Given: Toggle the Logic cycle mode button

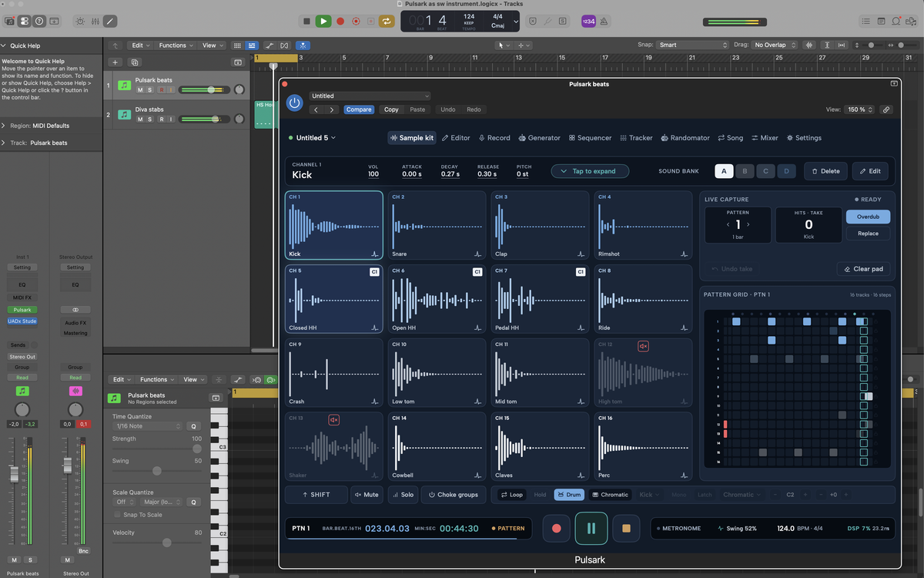Looking at the screenshot, I should 386,22.
